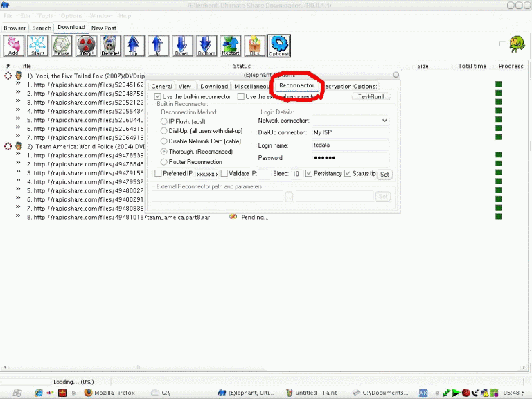Choose Router Reconnection method
Viewport: 532px width, 399px height.
tap(163, 162)
